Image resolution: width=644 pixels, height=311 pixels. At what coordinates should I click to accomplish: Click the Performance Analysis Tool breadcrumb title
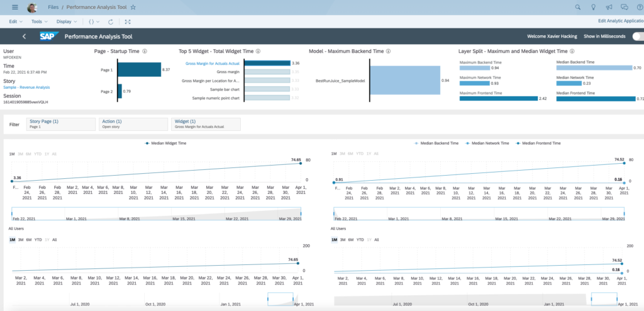pyautogui.click(x=97, y=8)
